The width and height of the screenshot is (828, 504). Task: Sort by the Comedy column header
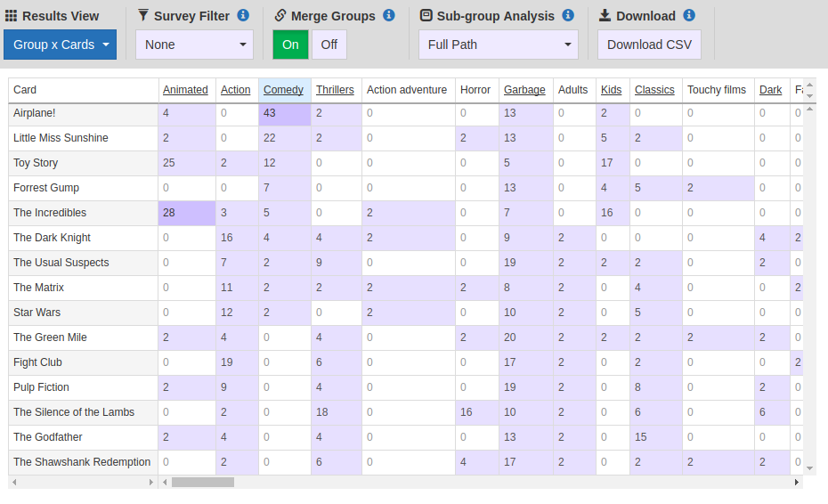(x=284, y=90)
